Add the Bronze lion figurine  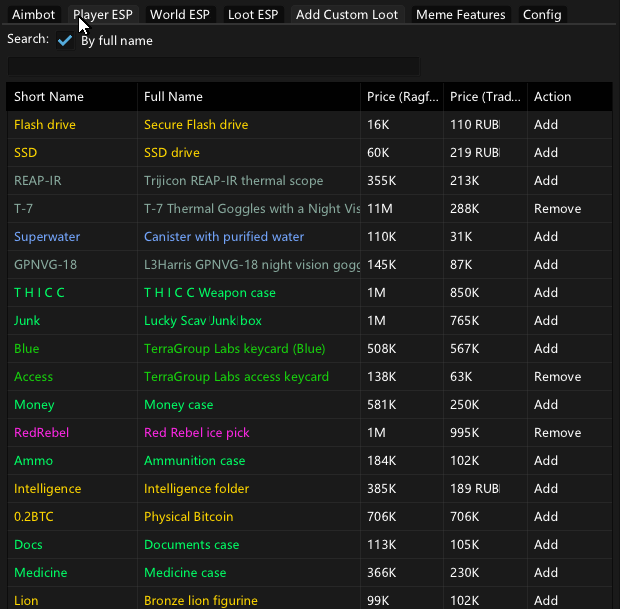(546, 601)
